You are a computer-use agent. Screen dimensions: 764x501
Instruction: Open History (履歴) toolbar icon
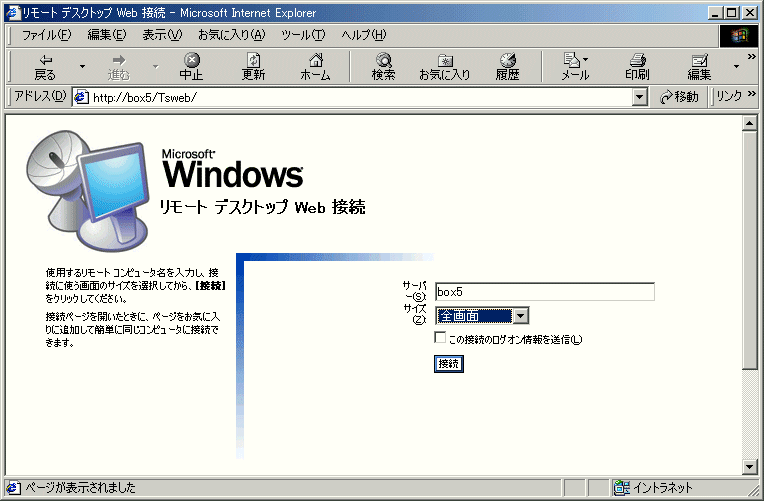507,66
